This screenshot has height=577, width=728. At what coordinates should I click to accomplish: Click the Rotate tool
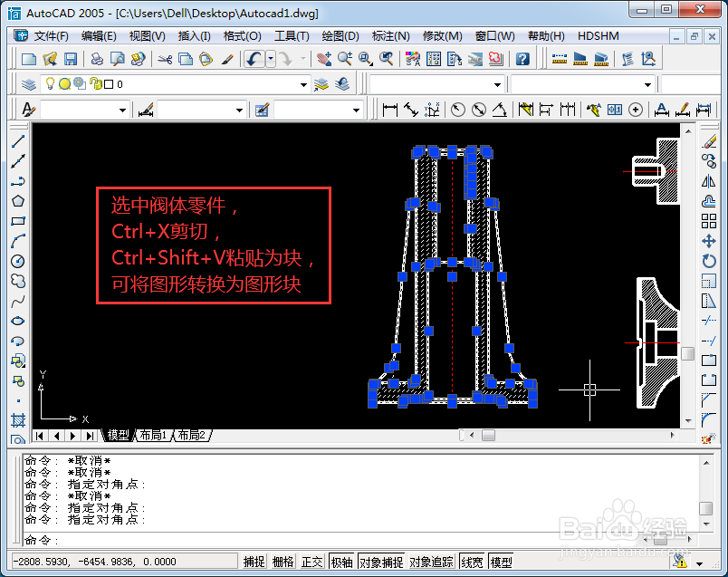(x=709, y=261)
